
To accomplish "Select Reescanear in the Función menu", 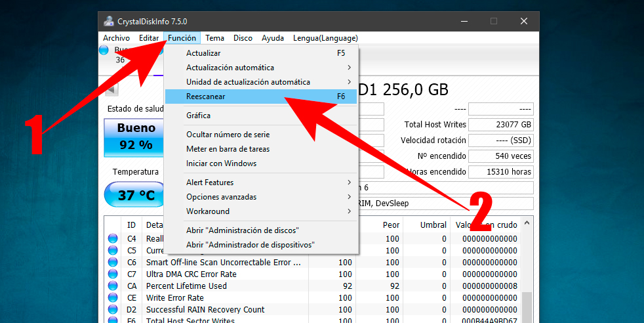I will tap(261, 96).
